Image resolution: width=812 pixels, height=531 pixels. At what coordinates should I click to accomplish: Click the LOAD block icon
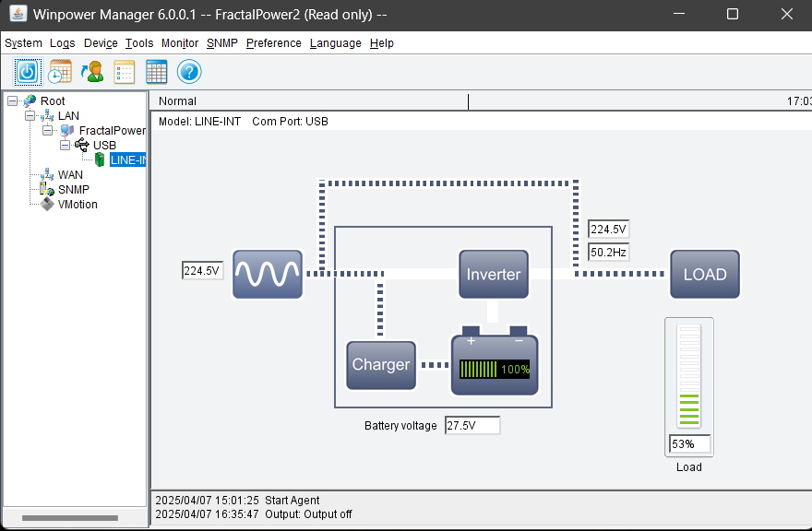coord(705,274)
